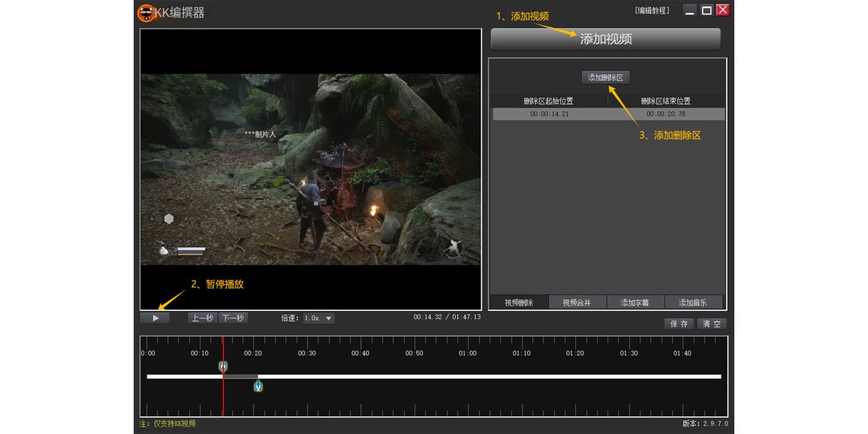Switch to the 视频删除 tab
Screen dimensions: 868x434
[519, 303]
